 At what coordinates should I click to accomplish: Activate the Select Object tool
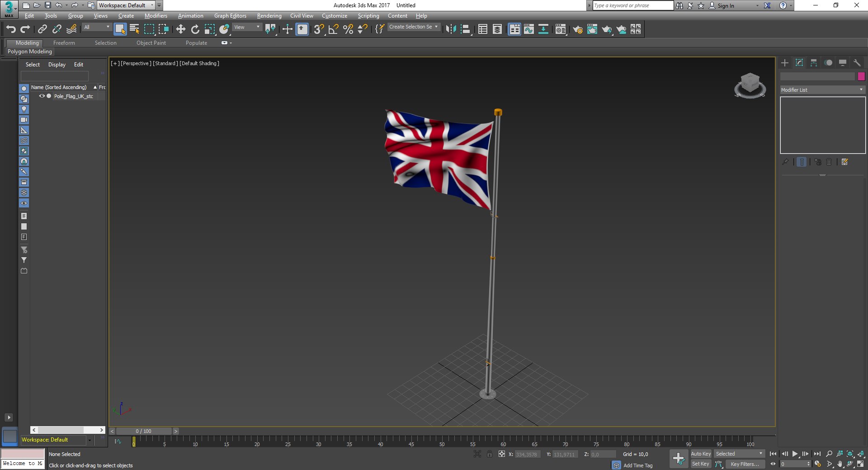coord(120,29)
